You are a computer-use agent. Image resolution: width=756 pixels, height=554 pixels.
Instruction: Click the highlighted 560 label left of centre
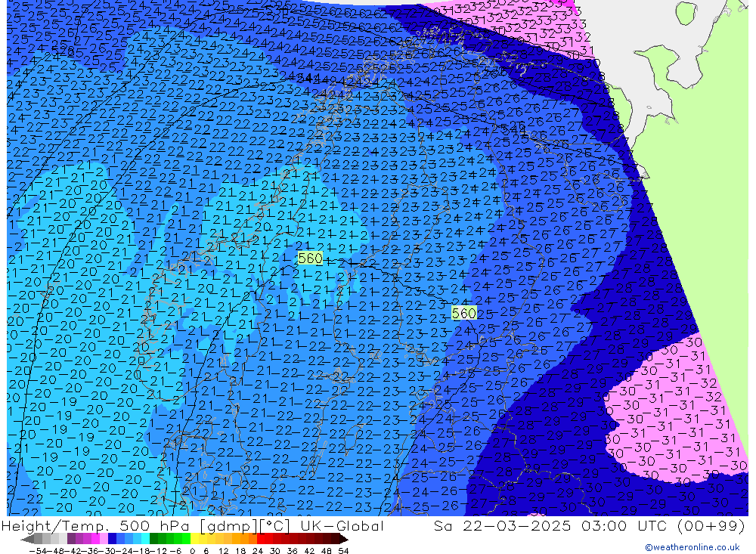click(x=310, y=258)
